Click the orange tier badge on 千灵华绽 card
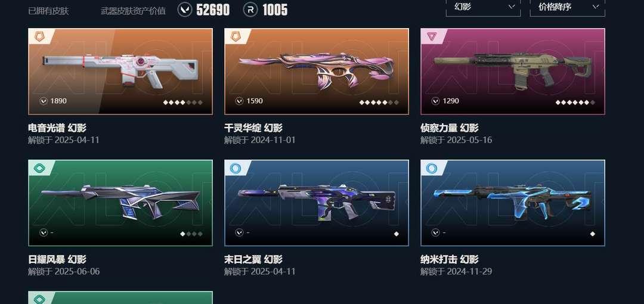The image size is (644, 304). 236,36
